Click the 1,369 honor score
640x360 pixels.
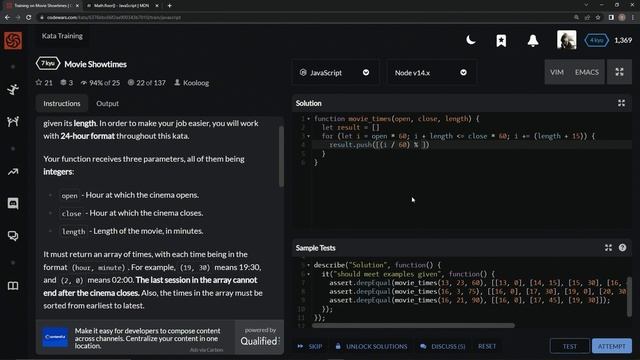point(623,40)
